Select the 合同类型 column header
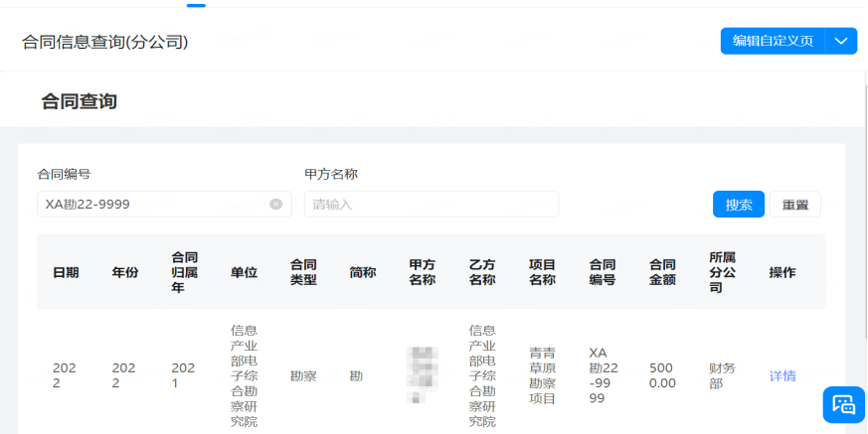 coord(303,272)
